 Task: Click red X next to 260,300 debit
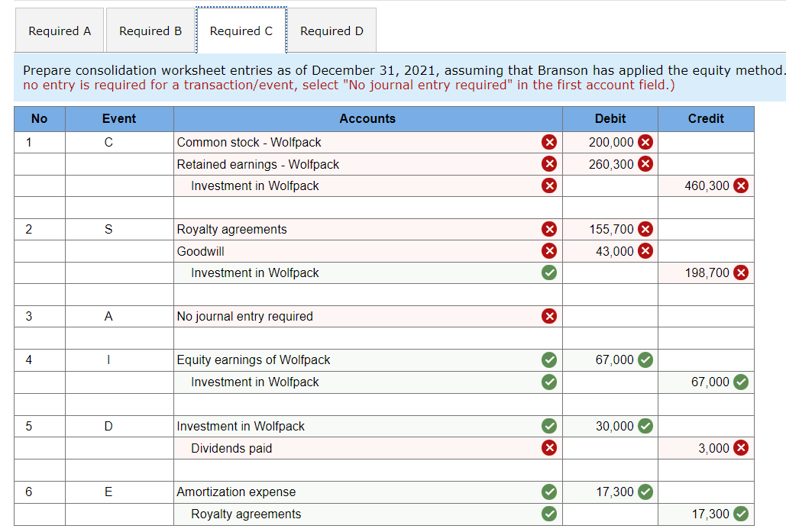pyautogui.click(x=645, y=164)
